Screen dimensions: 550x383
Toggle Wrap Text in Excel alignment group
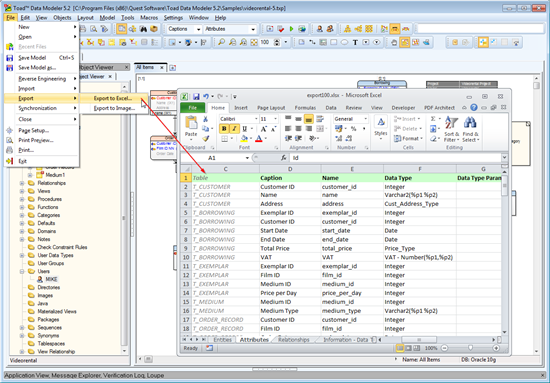pos(320,119)
